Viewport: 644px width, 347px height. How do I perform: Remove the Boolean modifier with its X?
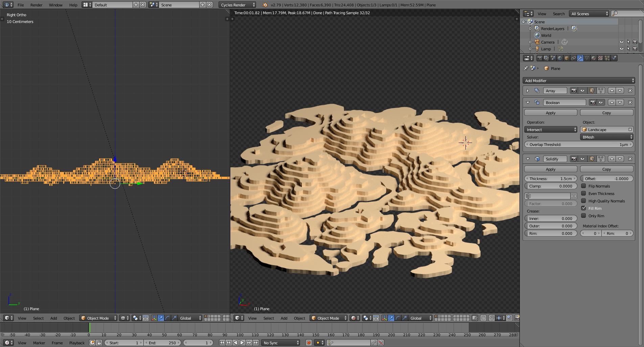(630, 102)
